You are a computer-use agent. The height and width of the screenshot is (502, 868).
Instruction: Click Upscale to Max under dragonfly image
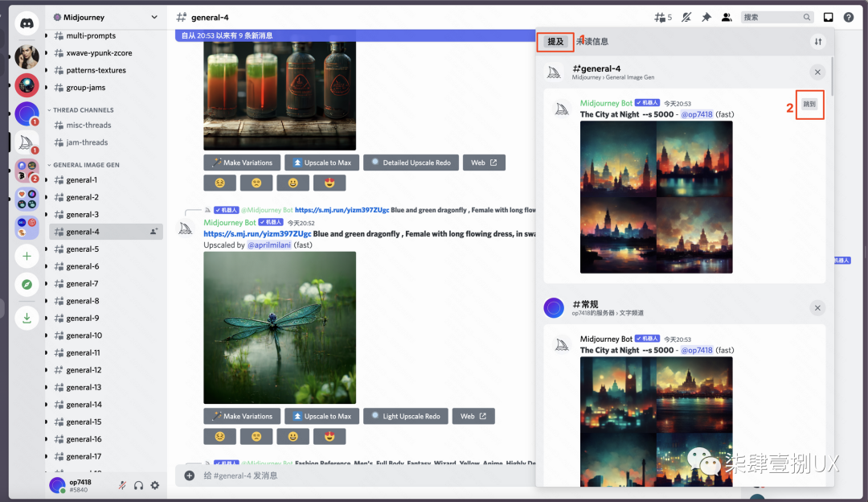321,416
